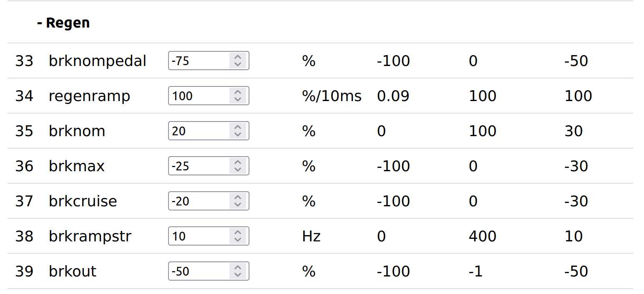Screen dimensions: 644x294
Task: Click the brkcruise parameter label
Action: (83, 201)
